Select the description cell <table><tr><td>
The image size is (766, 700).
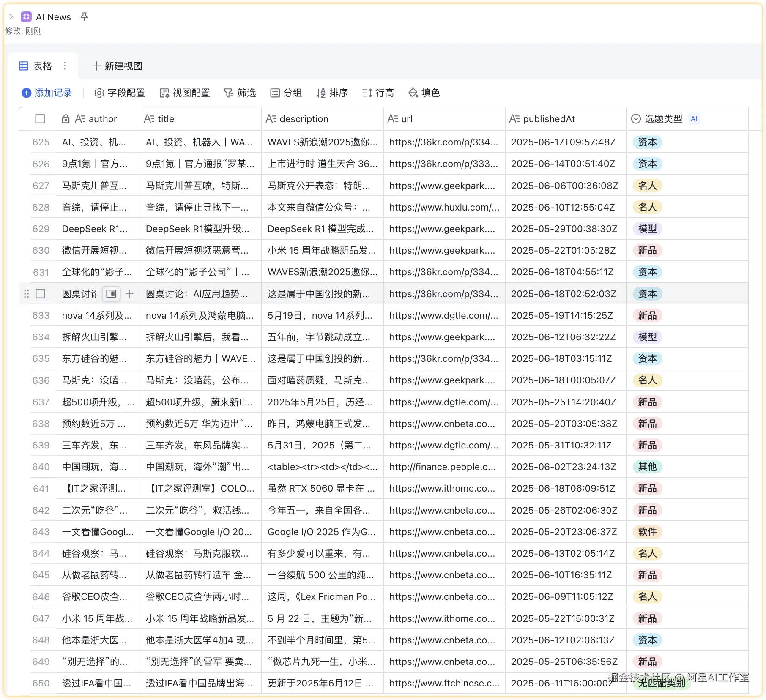323,467
